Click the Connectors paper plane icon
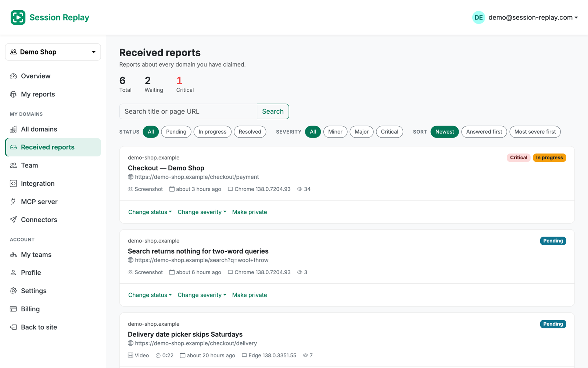 tap(13, 220)
